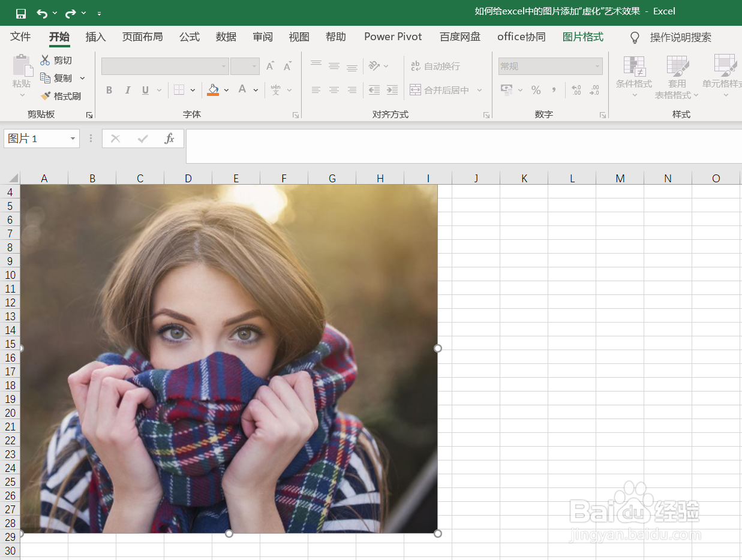Switch to the 插入 (Insert) tab

(95, 37)
